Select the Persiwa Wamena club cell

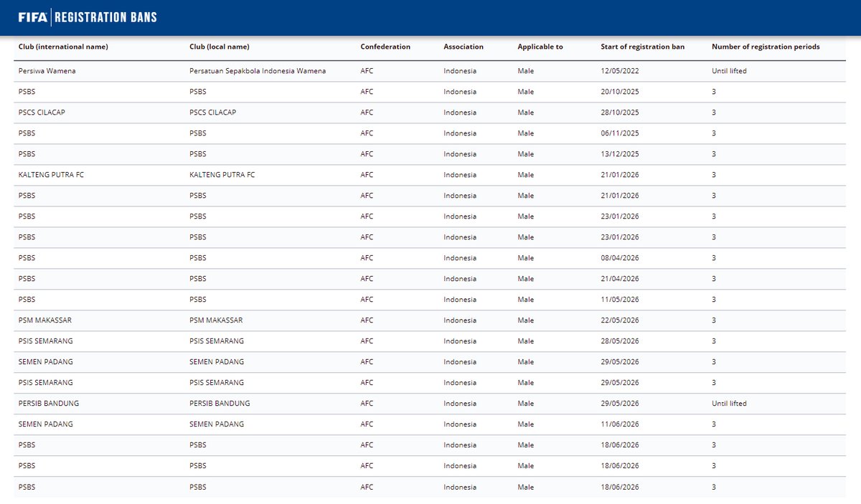click(47, 71)
